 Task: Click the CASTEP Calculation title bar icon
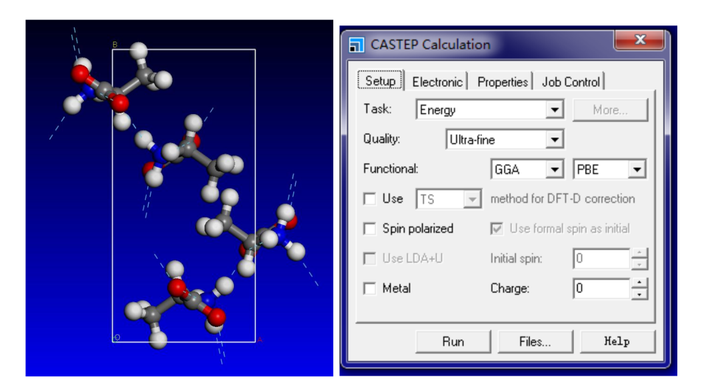[356, 45]
